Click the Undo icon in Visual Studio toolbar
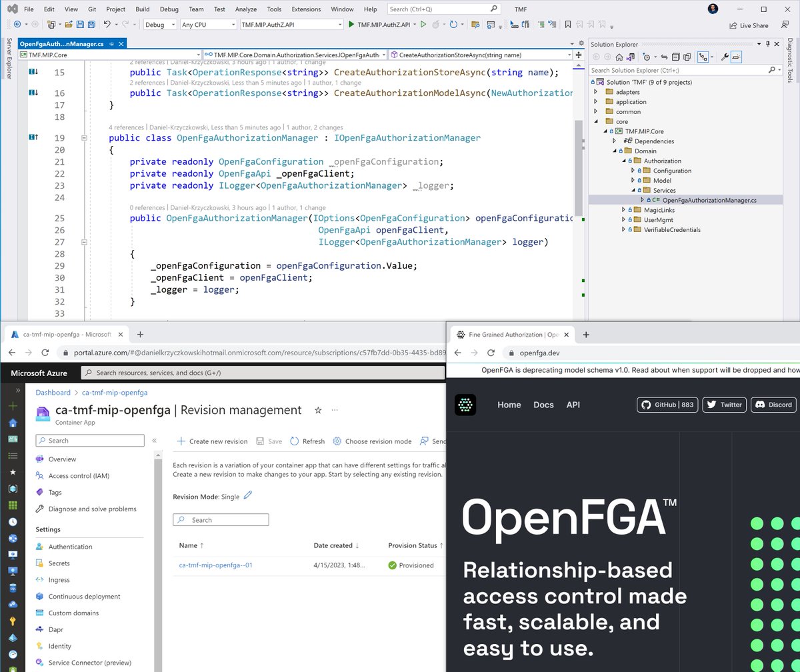 coord(107,24)
